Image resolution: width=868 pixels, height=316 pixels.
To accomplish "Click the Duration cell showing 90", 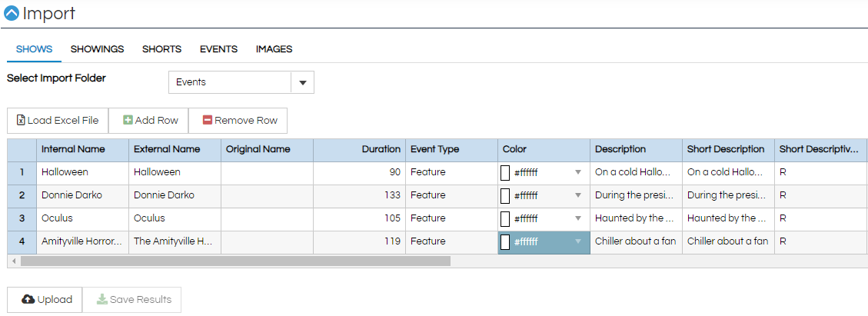I will pyautogui.click(x=360, y=173).
